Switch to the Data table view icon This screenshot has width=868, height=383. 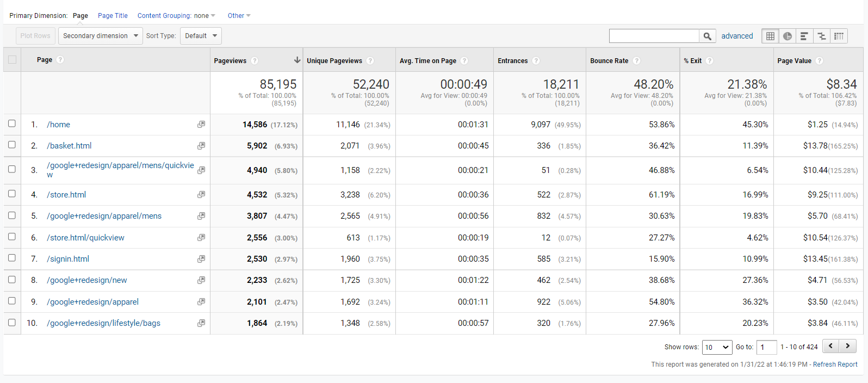coord(770,36)
